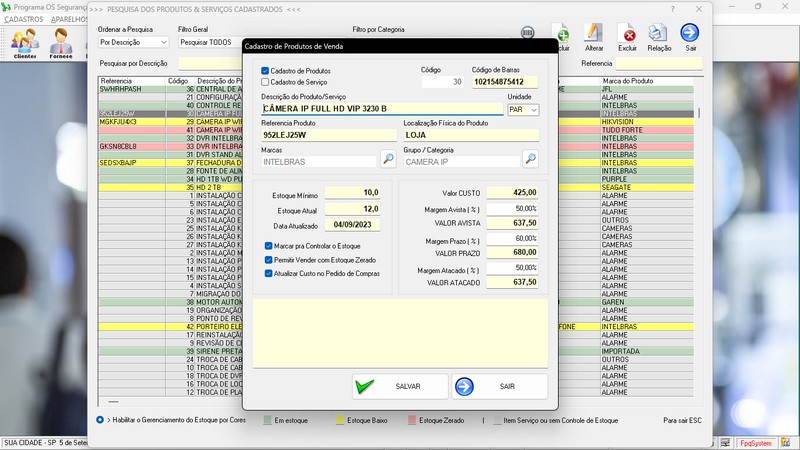800x450 pixels.
Task: Click the Localização Física do Produto field
Action: (471, 135)
